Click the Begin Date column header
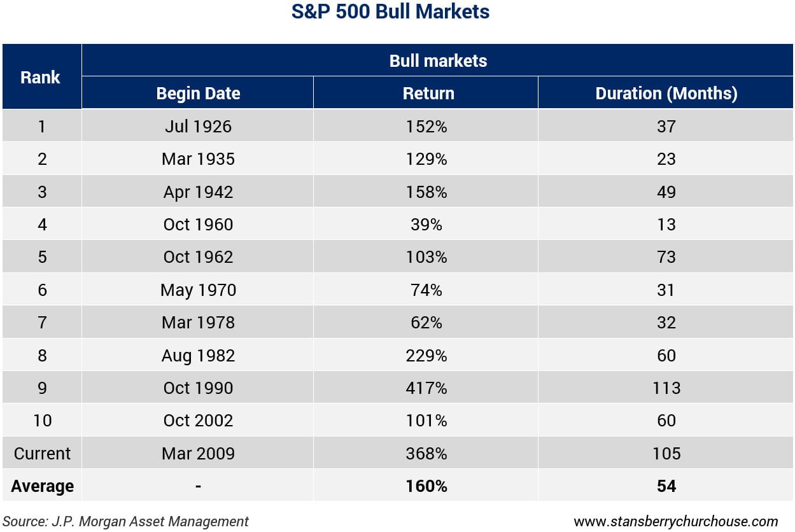This screenshot has height=532, width=795. pyautogui.click(x=198, y=94)
